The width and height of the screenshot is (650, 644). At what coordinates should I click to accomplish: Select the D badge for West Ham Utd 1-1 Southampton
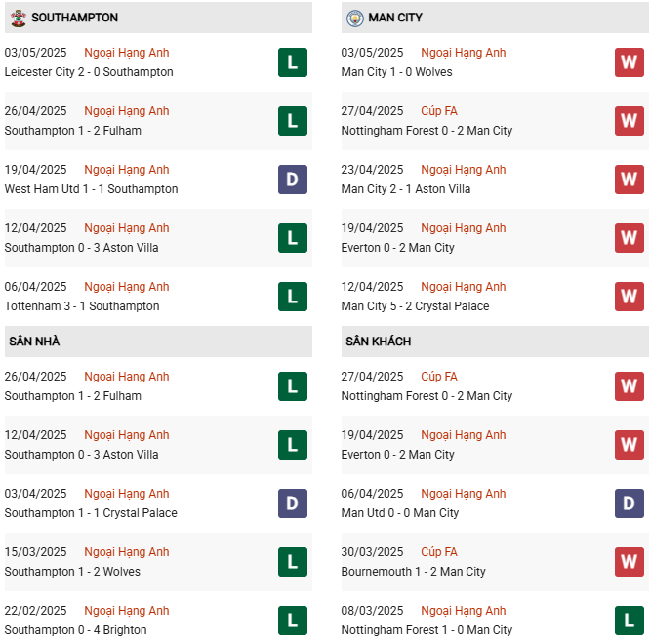(293, 180)
